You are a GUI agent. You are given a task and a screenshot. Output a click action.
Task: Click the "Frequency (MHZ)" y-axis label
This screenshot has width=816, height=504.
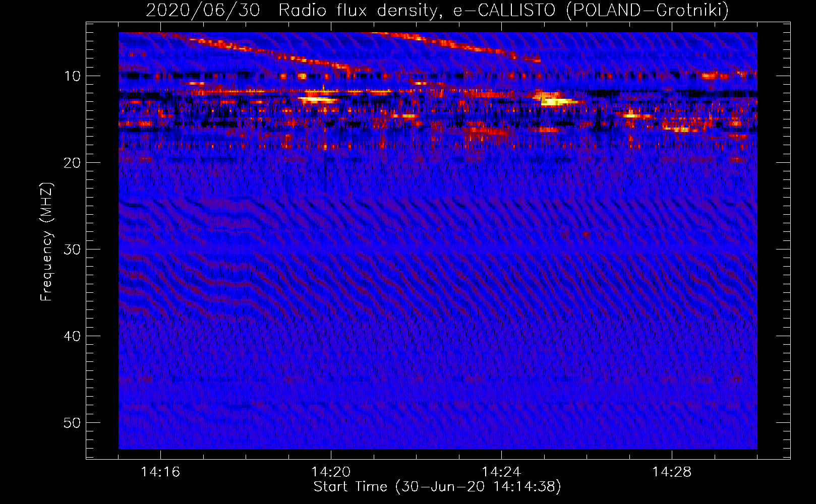pyautogui.click(x=46, y=242)
